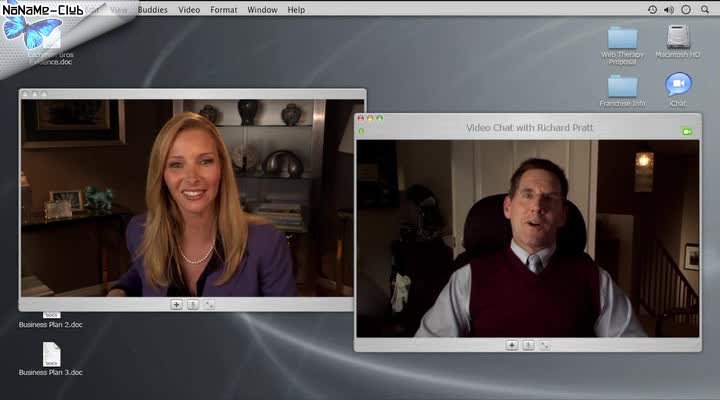Screen dimensions: 720x400
Task: Open the Format menu
Action: [224, 10]
